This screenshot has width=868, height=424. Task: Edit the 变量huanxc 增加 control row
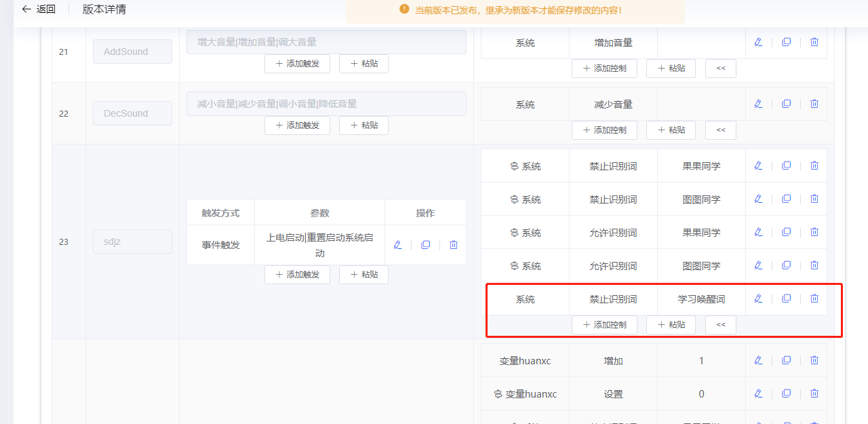[757, 360]
